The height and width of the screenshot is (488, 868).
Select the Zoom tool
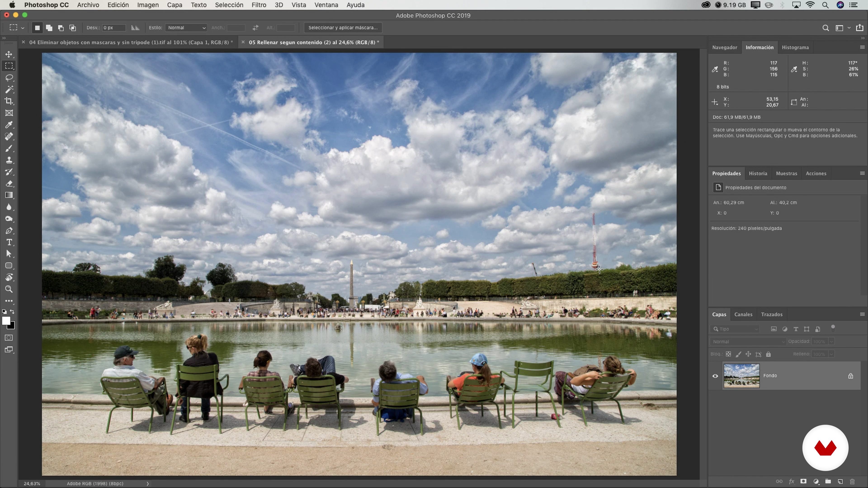pyautogui.click(x=9, y=289)
